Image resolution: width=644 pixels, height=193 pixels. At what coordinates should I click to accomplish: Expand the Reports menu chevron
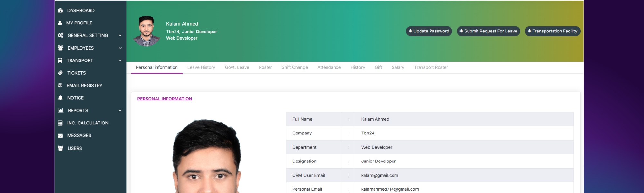tap(120, 111)
